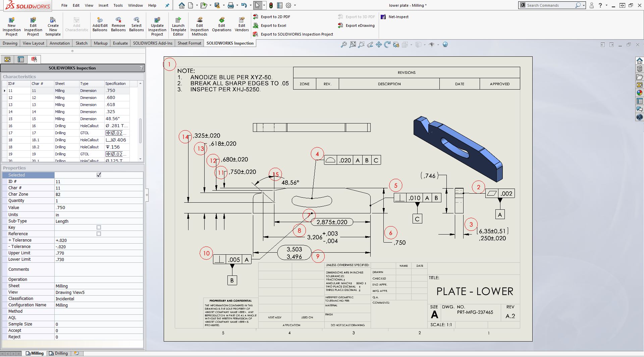Click Zoom to Fit in view toolbar
The image size is (644, 357).
coord(353,45)
